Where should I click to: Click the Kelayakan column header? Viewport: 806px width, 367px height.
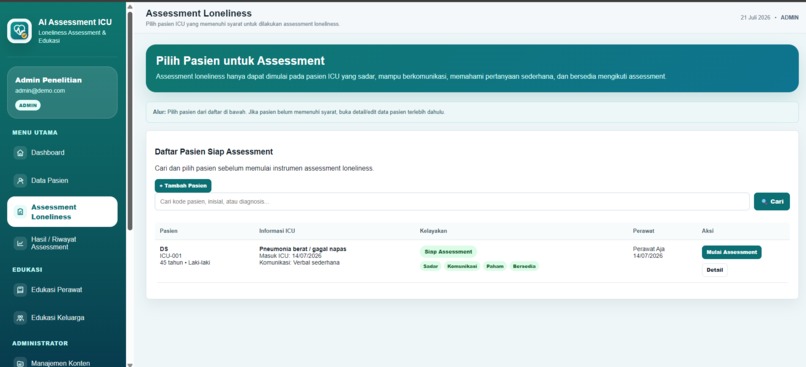click(x=433, y=231)
